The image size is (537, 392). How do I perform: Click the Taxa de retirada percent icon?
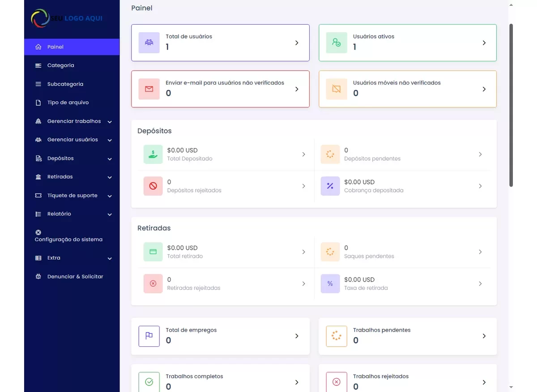click(x=330, y=284)
